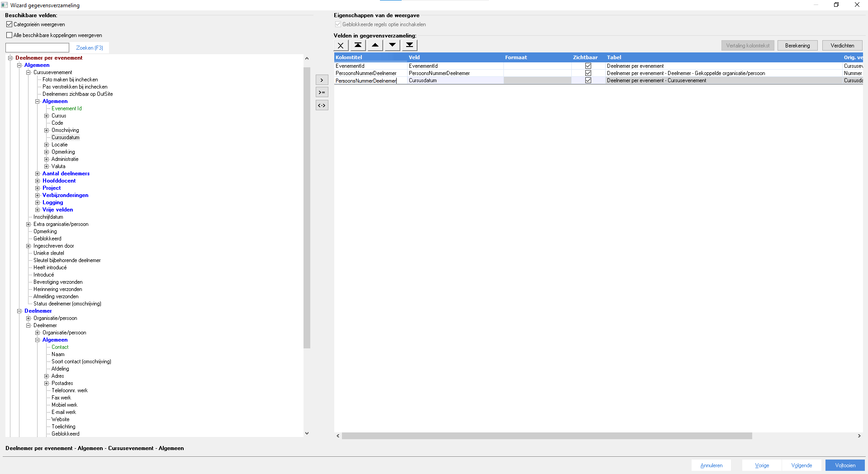Uncheck Categorieën weergeven checkbox
The width and height of the screenshot is (868, 474).
9,24
